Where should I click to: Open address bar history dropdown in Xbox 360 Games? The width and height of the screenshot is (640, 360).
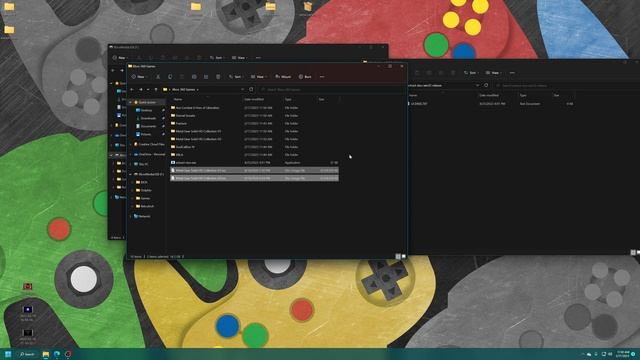242,89
